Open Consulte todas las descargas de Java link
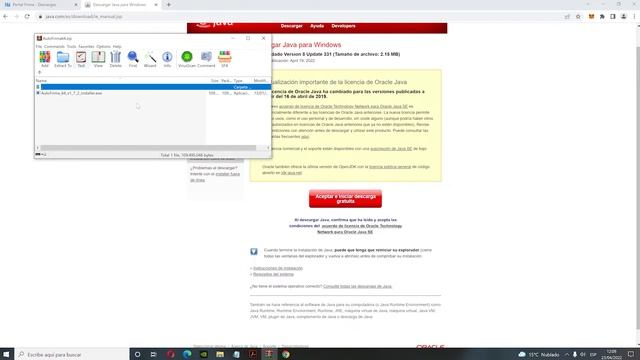Image resolution: width=640 pixels, height=360 pixels. coord(357,287)
